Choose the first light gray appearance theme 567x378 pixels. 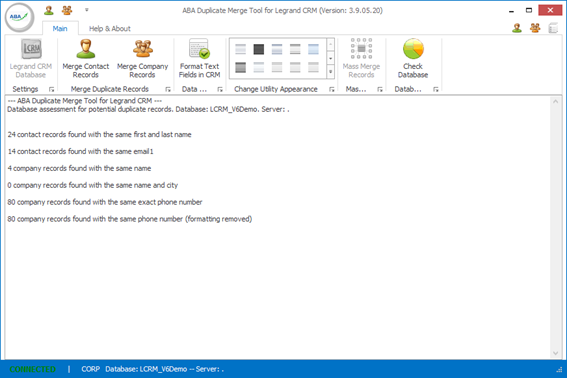coord(240,49)
